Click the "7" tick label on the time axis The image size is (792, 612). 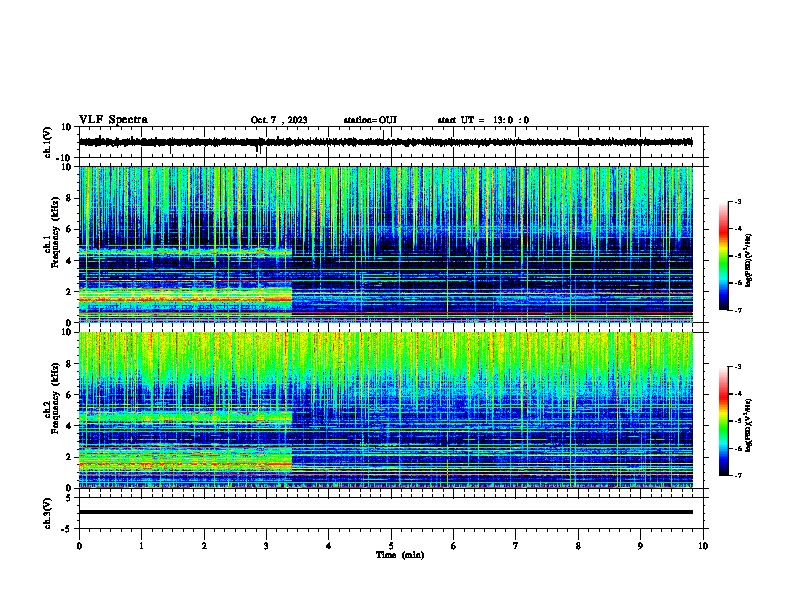(516, 546)
